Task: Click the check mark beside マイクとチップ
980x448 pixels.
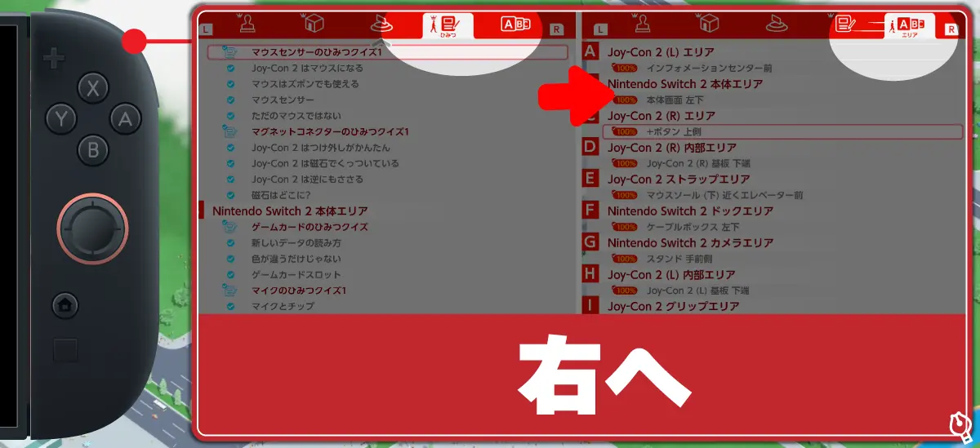Action: [230, 307]
